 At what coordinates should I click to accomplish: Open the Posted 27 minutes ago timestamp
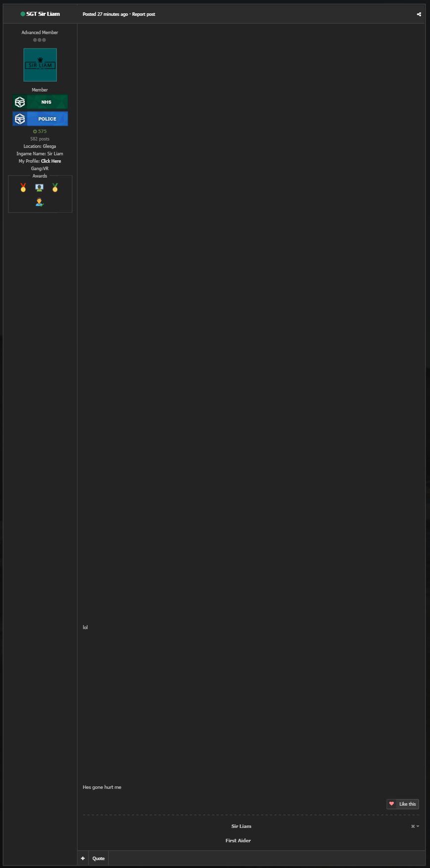[x=105, y=14]
